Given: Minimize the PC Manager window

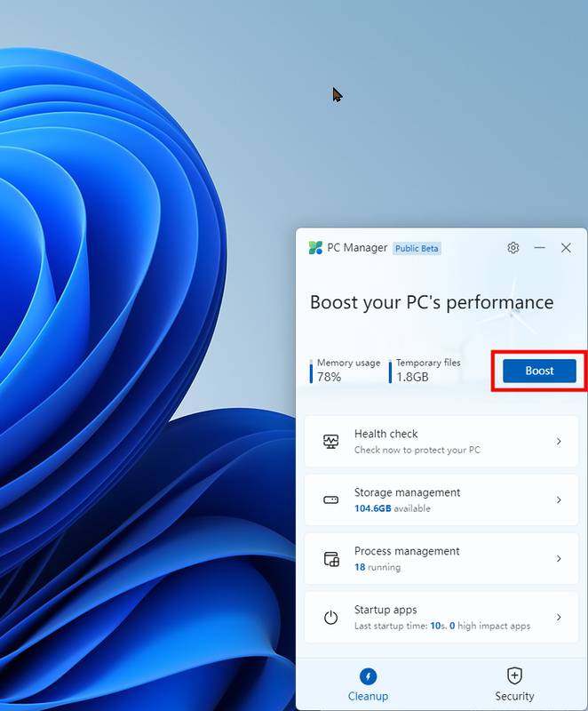Looking at the screenshot, I should pyautogui.click(x=539, y=248).
